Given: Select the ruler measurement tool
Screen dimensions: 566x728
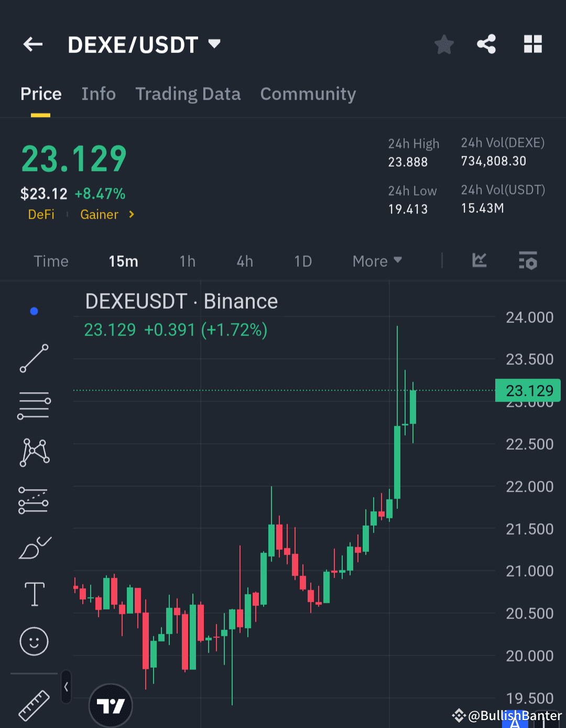Looking at the screenshot, I should tap(34, 704).
